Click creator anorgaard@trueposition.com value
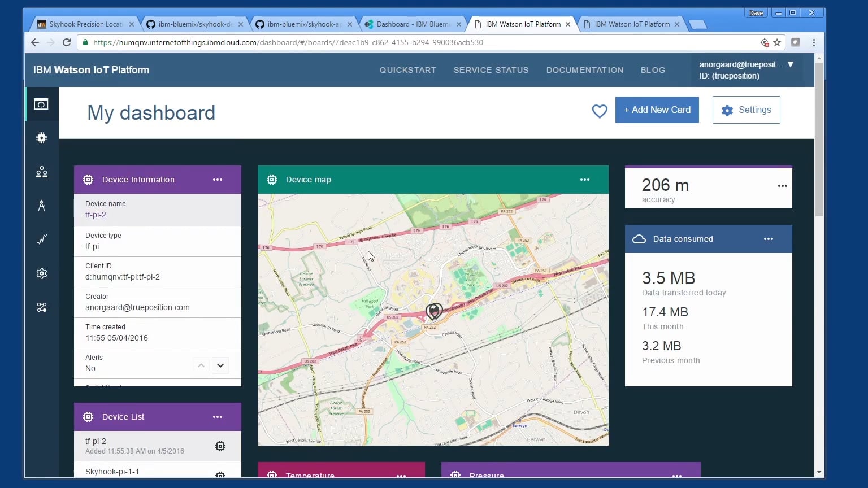The height and width of the screenshot is (488, 868). [137, 307]
